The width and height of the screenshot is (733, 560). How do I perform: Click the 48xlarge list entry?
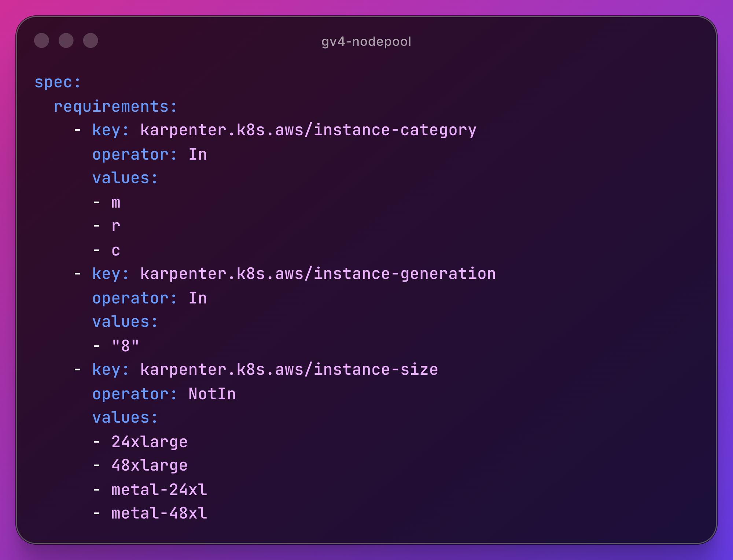[x=149, y=466]
